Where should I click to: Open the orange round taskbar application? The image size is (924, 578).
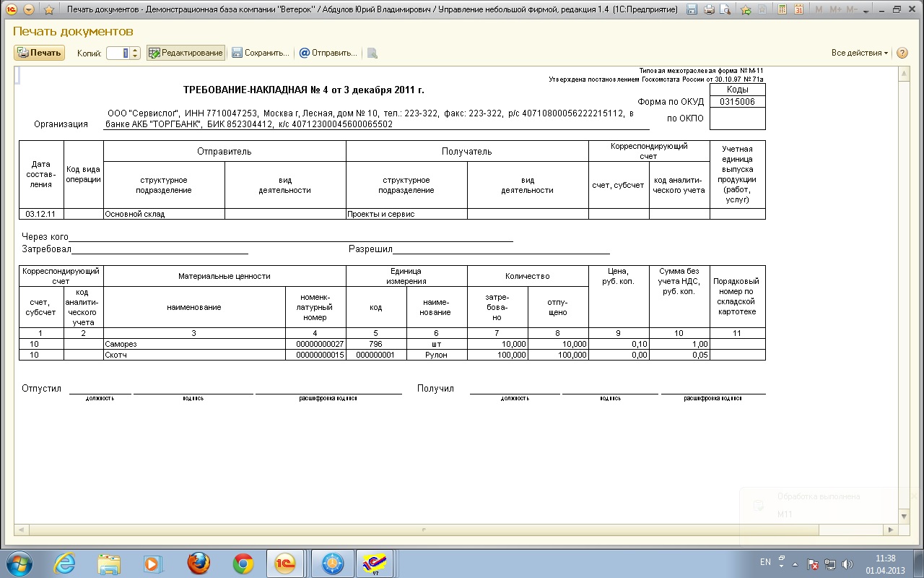(333, 563)
